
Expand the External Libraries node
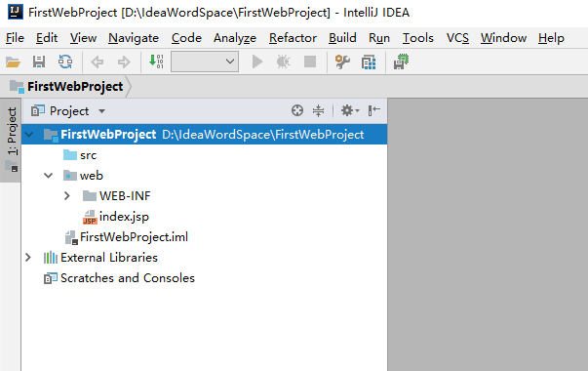pos(28,257)
